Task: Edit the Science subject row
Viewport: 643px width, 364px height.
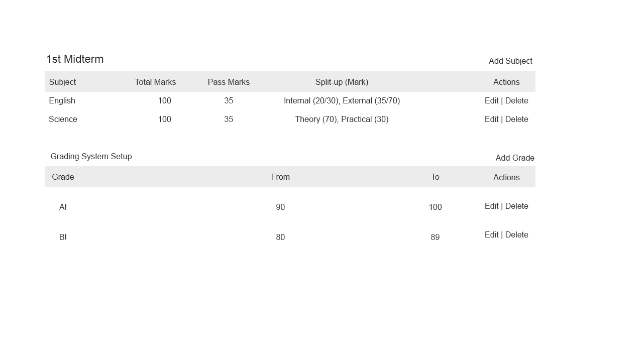Action: pyautogui.click(x=491, y=119)
